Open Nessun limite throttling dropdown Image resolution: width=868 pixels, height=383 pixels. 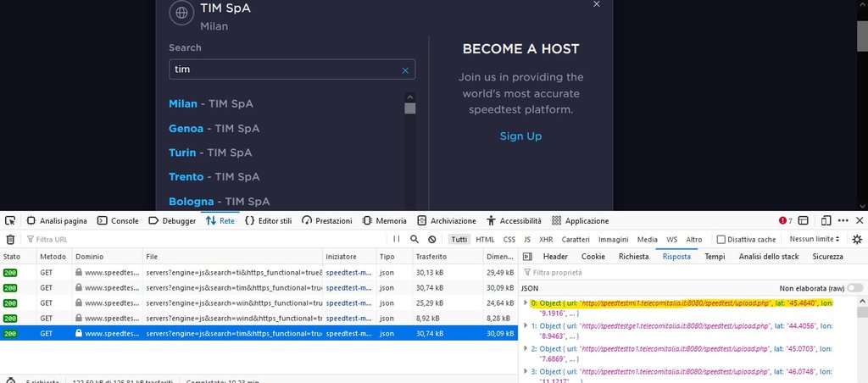[815, 239]
